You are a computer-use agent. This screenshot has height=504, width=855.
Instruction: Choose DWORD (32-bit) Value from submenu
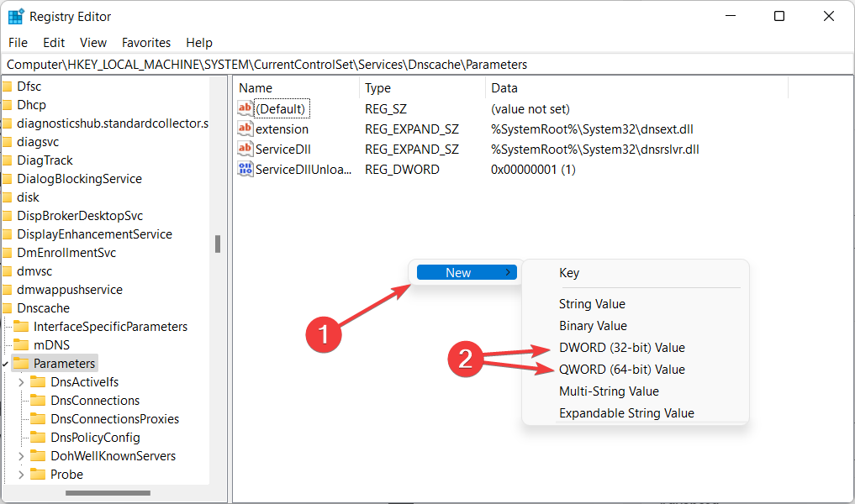[621, 348]
